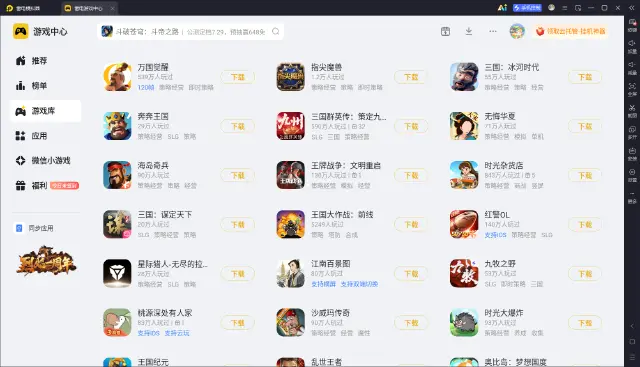Viewport: 640px width, 367px height.
Task: Open the 推荐 section in sidebar
Action: [x=45, y=61]
